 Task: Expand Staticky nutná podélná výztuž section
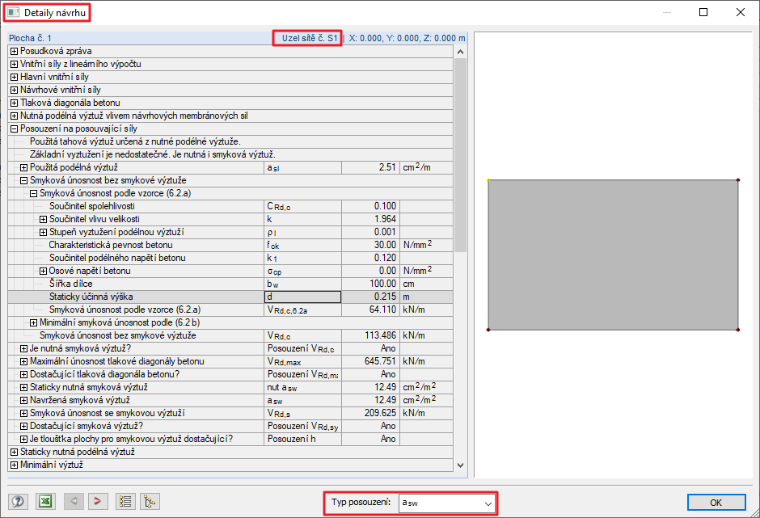pyautogui.click(x=14, y=452)
